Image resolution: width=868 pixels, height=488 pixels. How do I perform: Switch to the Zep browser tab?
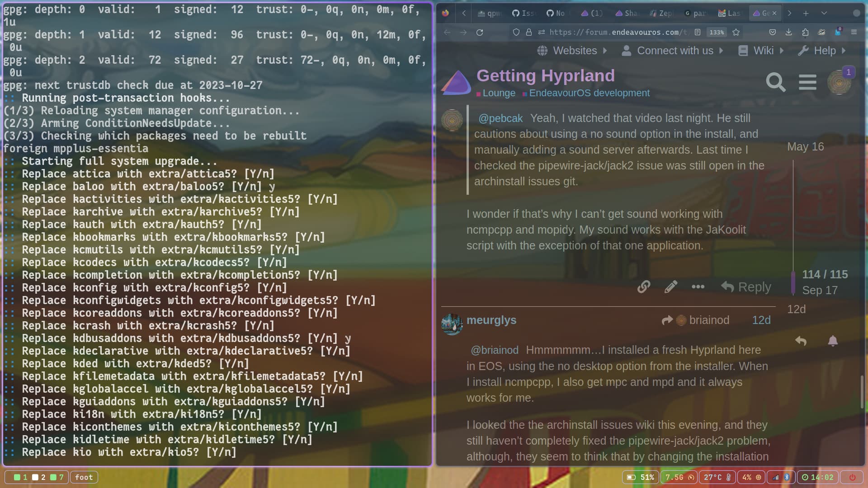click(661, 13)
